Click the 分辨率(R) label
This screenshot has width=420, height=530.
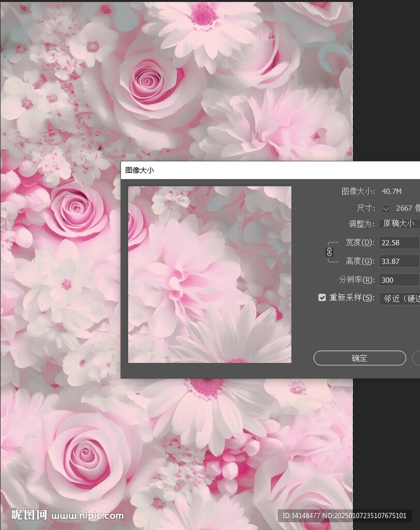click(357, 280)
